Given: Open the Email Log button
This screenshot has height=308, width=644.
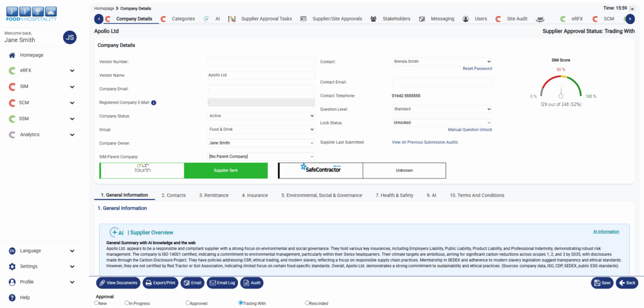Looking at the screenshot, I should click(222, 283).
